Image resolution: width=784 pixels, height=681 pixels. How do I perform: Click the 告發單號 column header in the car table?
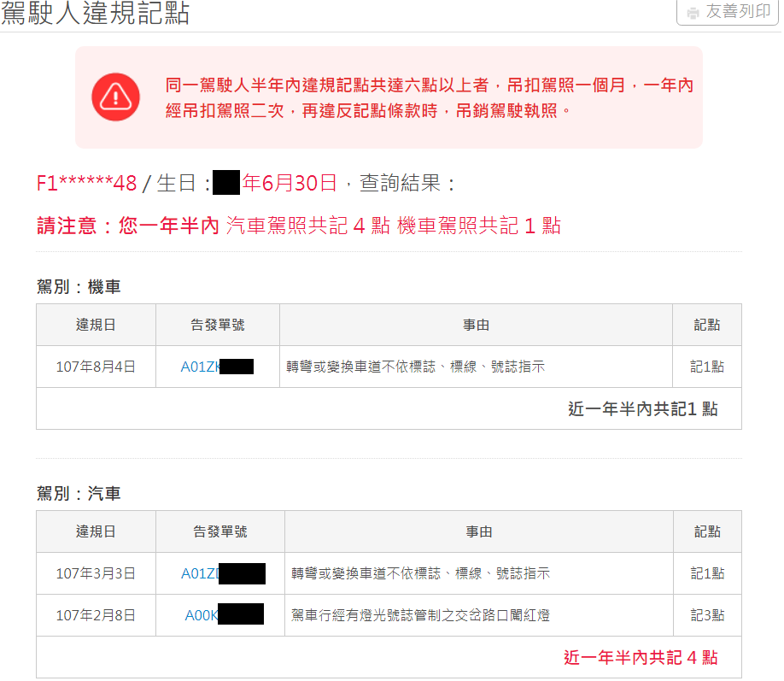219,531
